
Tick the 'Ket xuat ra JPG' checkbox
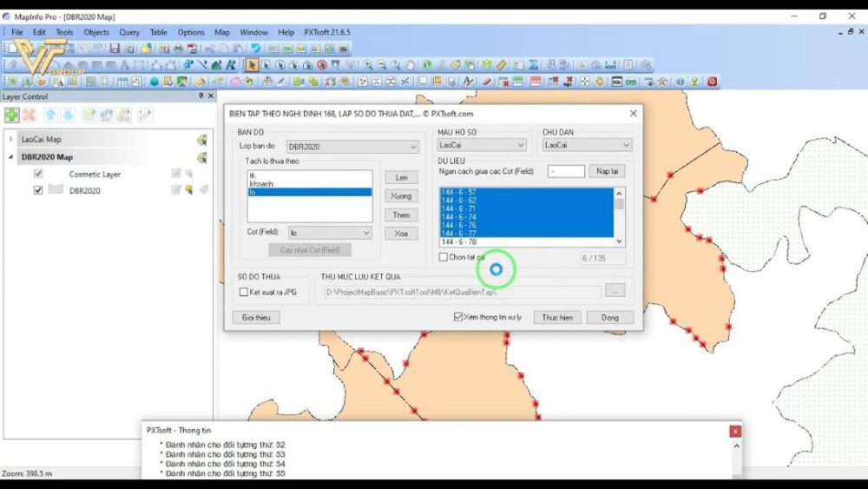[244, 292]
